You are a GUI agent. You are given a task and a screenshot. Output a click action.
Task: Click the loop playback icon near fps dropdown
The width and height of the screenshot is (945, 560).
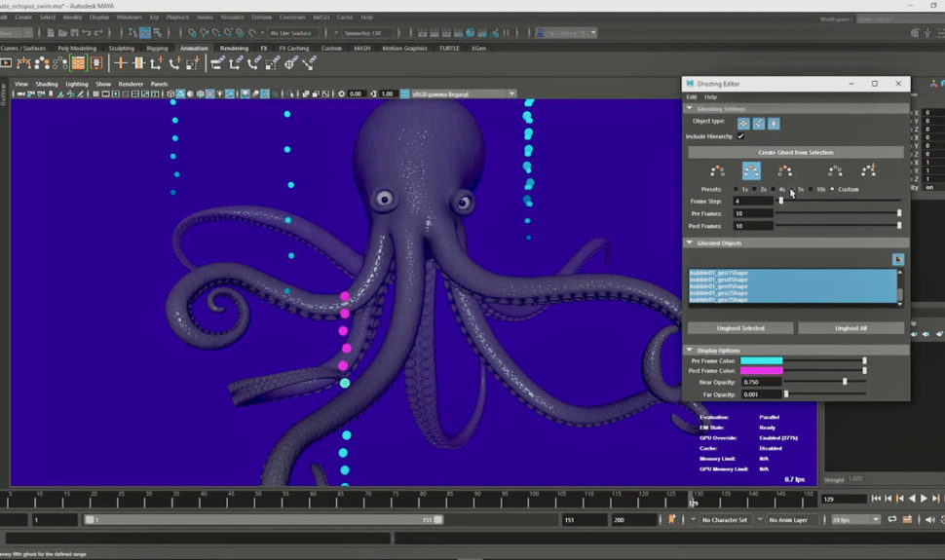(x=894, y=520)
